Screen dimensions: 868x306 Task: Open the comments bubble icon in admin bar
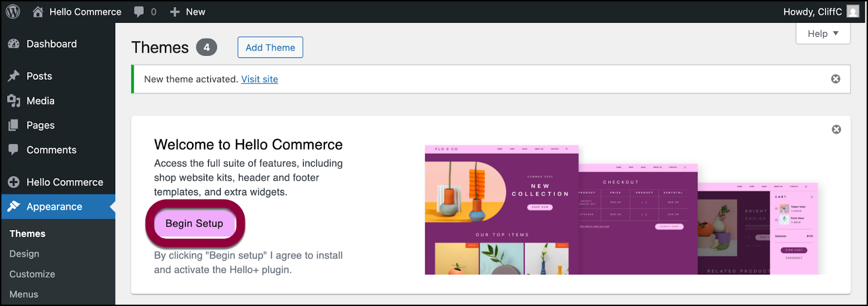pos(139,12)
